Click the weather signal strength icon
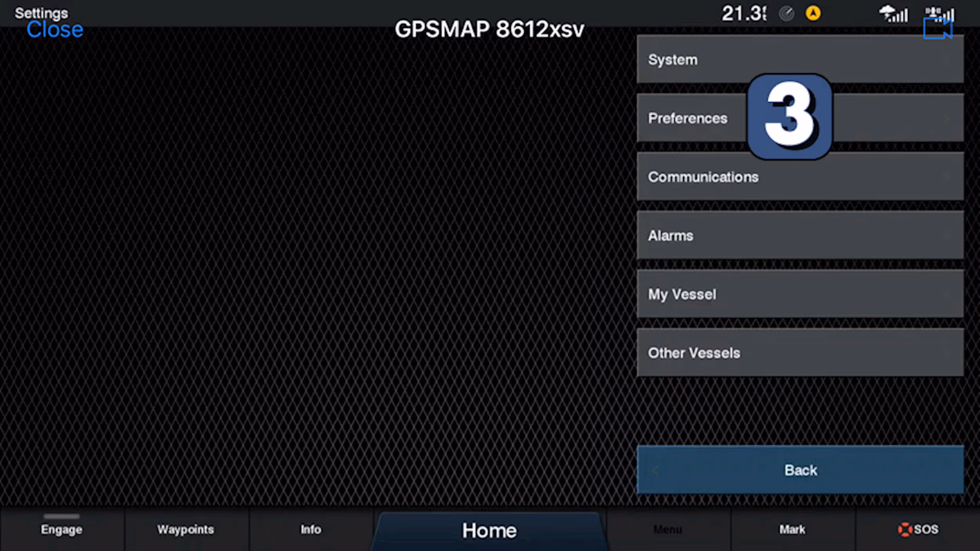This screenshot has width=980, height=551. 893,14
